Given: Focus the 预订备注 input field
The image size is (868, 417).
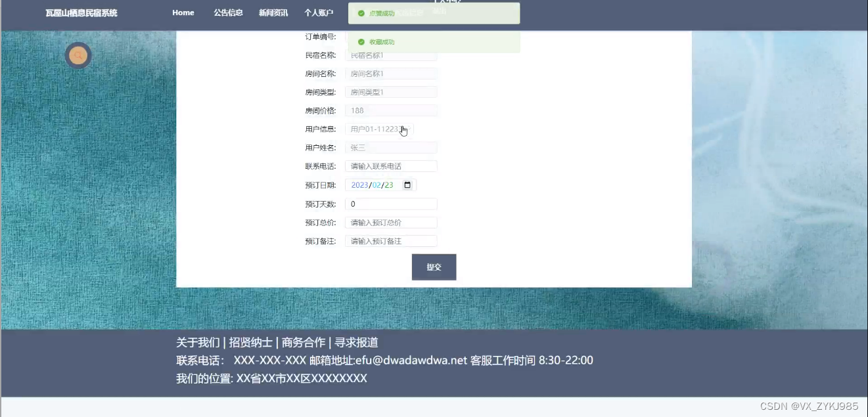Looking at the screenshot, I should (391, 241).
